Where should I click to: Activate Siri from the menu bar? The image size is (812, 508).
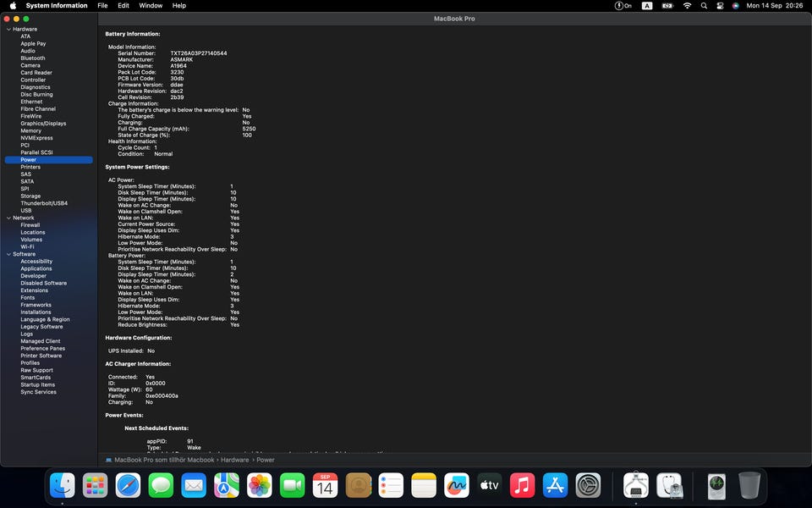[735, 6]
